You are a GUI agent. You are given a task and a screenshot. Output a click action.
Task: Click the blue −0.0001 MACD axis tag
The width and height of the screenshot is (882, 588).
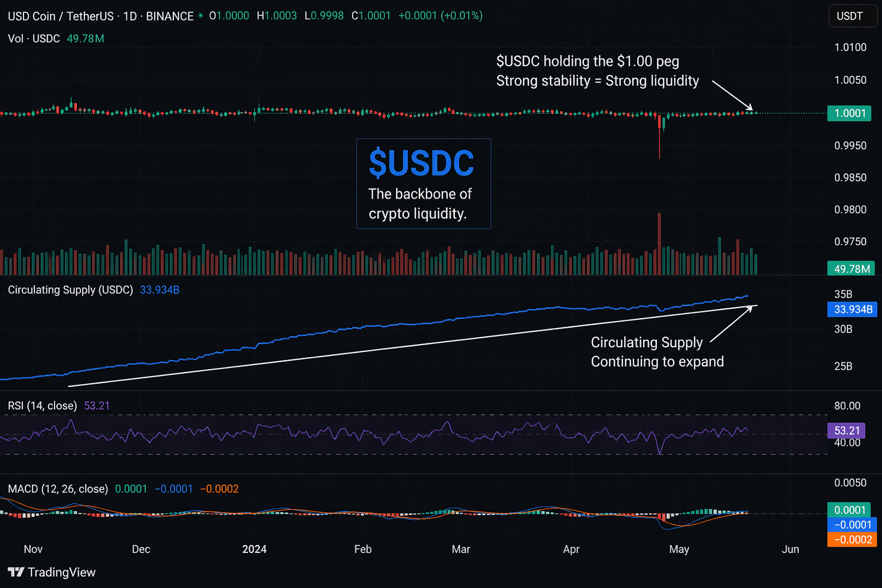(x=852, y=525)
